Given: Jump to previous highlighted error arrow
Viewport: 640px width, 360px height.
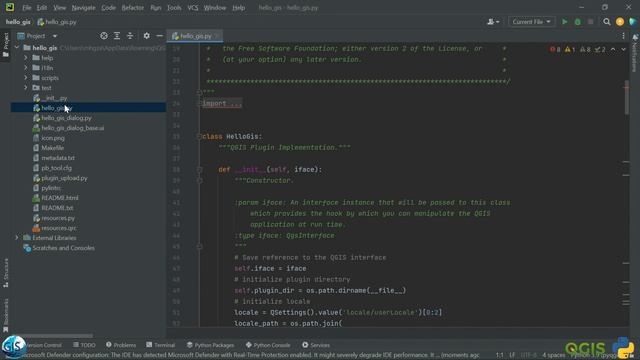Looking at the screenshot, I should point(613,49).
